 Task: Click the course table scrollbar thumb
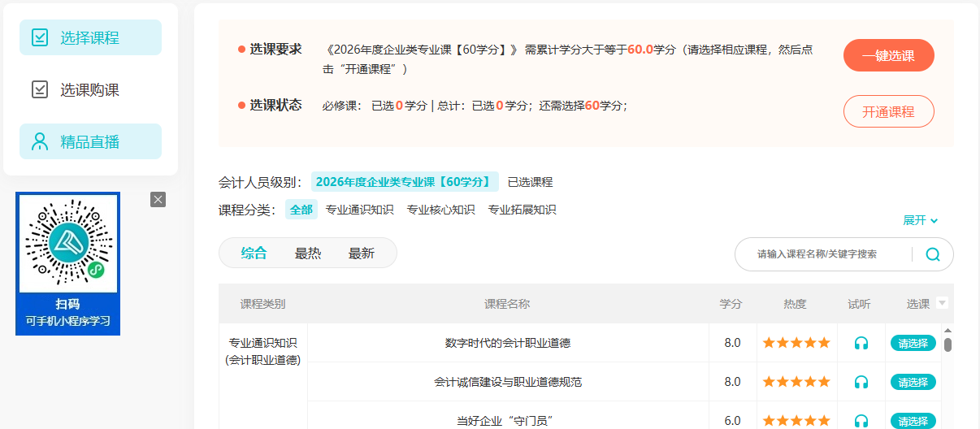[x=947, y=345]
